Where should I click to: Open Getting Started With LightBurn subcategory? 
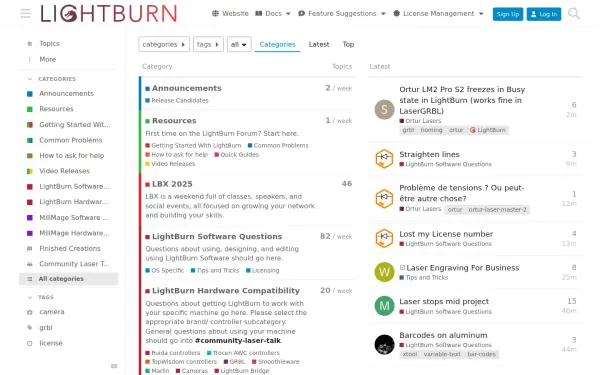point(196,146)
